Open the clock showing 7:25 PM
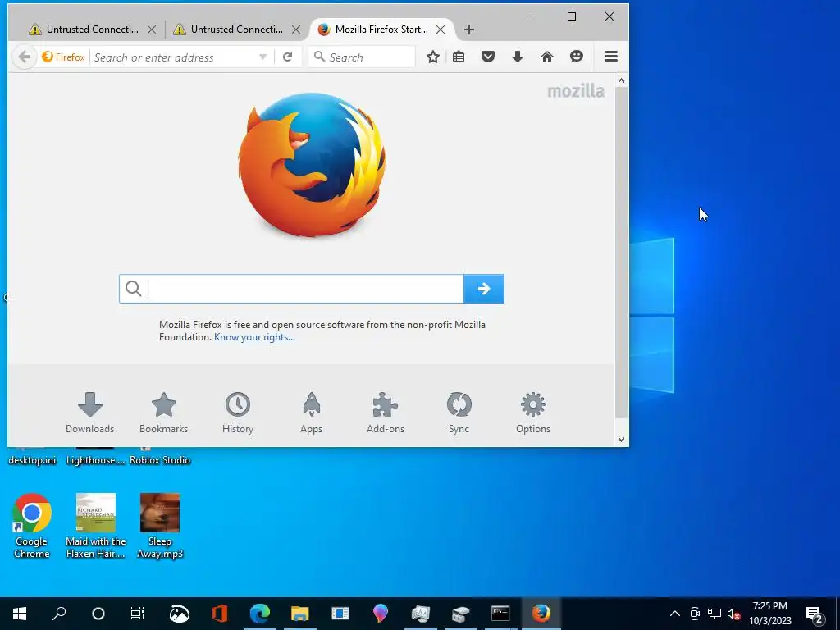Image resolution: width=840 pixels, height=630 pixels. 769,614
